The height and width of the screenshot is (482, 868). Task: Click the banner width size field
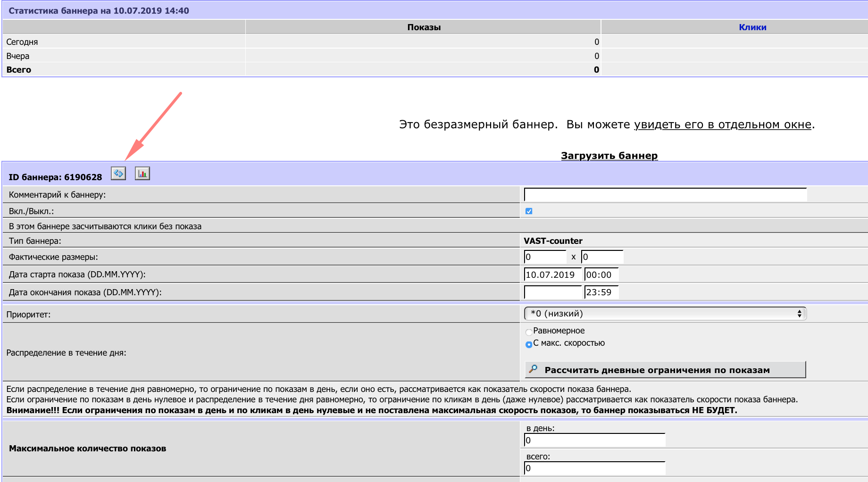click(x=545, y=257)
